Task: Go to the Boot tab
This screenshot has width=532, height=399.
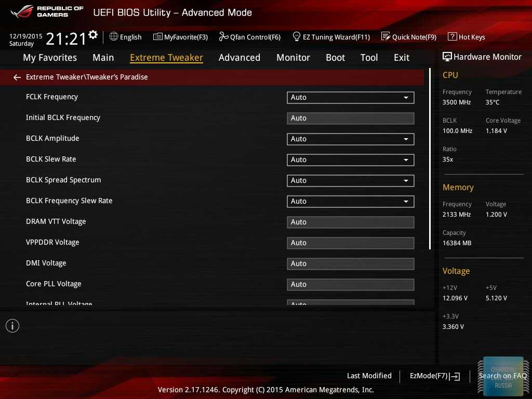Action: pos(335,58)
